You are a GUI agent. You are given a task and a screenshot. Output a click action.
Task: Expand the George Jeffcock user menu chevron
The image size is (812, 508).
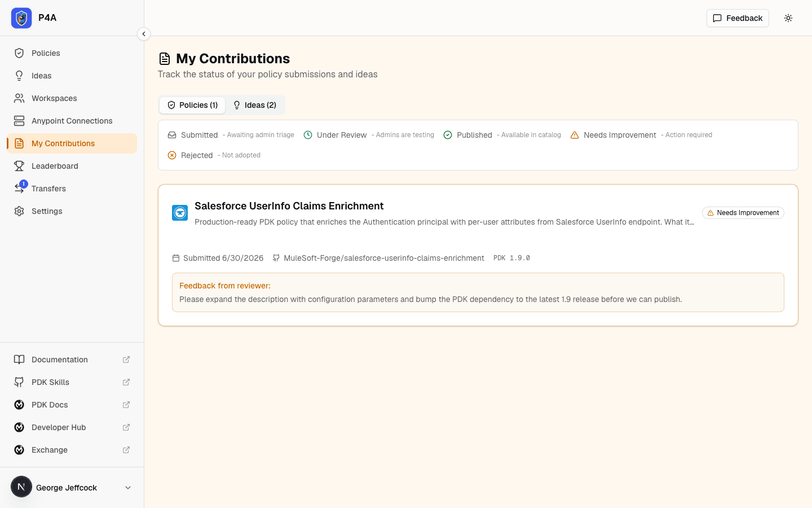click(x=128, y=488)
